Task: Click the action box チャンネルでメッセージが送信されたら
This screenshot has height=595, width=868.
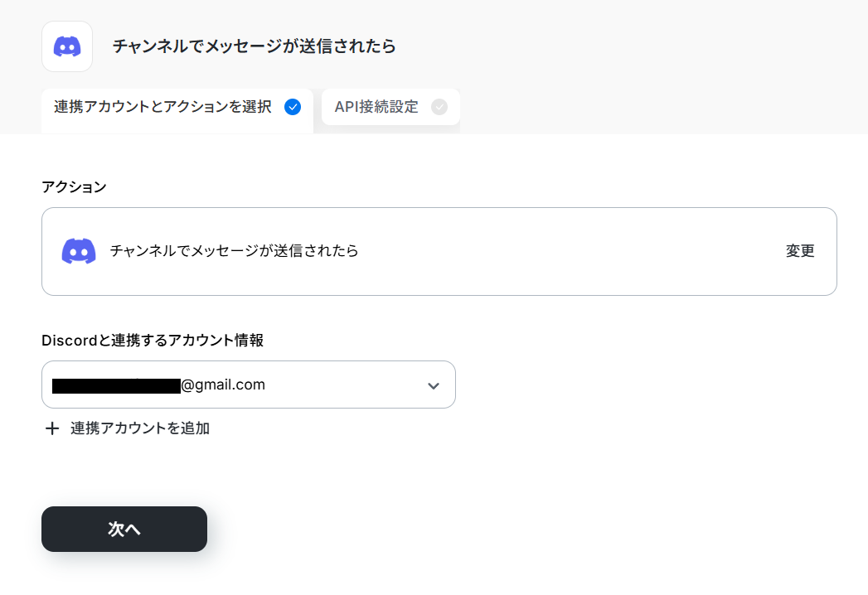Action: click(439, 251)
